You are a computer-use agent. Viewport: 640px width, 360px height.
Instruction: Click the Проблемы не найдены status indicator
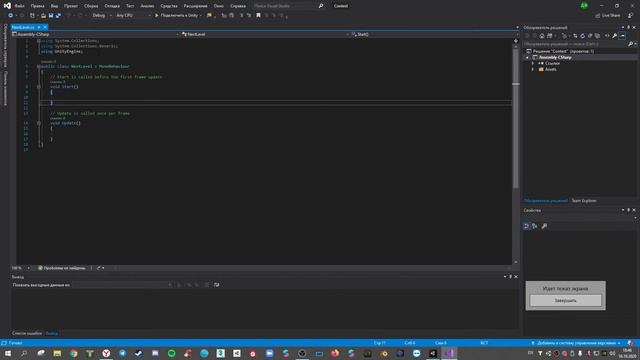click(x=62, y=268)
